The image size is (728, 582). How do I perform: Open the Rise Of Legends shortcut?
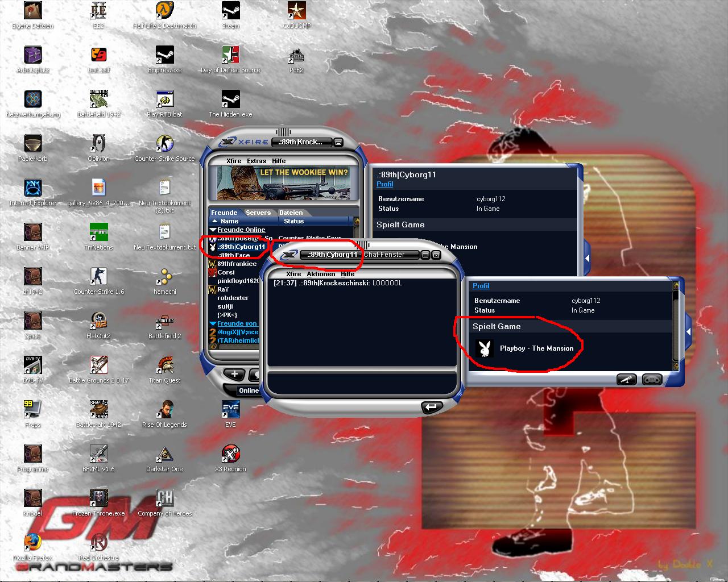pyautogui.click(x=164, y=414)
